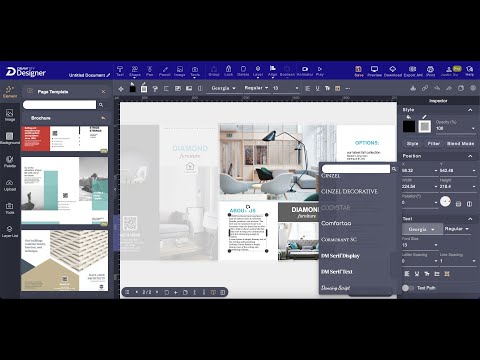Click the underline icon in secondary toolbar
480x360 pixels.
pyautogui.click(x=317, y=88)
